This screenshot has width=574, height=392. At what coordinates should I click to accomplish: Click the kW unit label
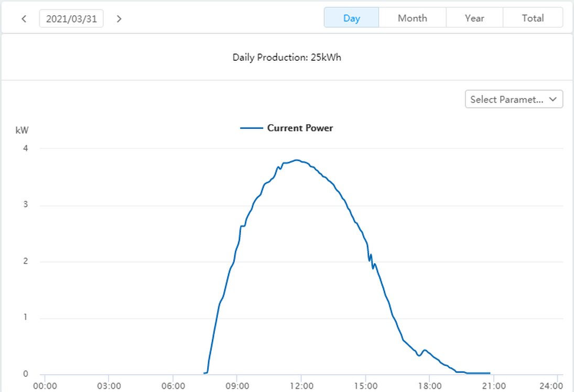coord(21,129)
